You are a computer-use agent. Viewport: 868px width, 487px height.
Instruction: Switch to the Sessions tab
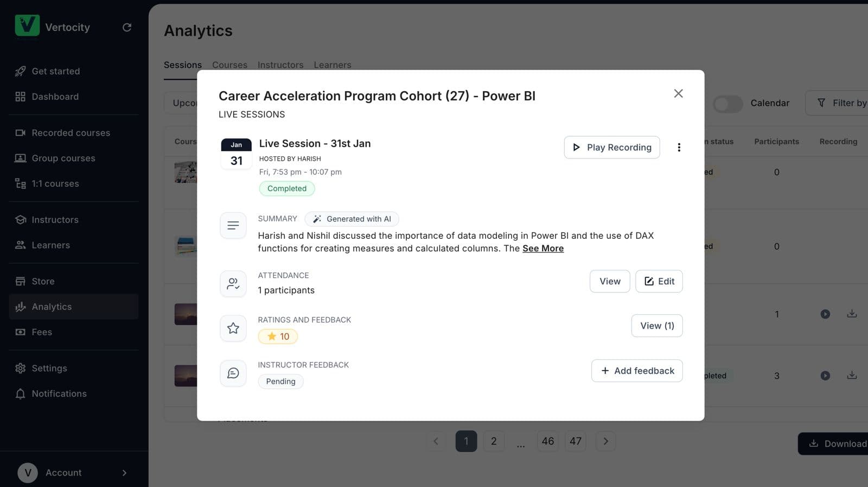click(183, 65)
